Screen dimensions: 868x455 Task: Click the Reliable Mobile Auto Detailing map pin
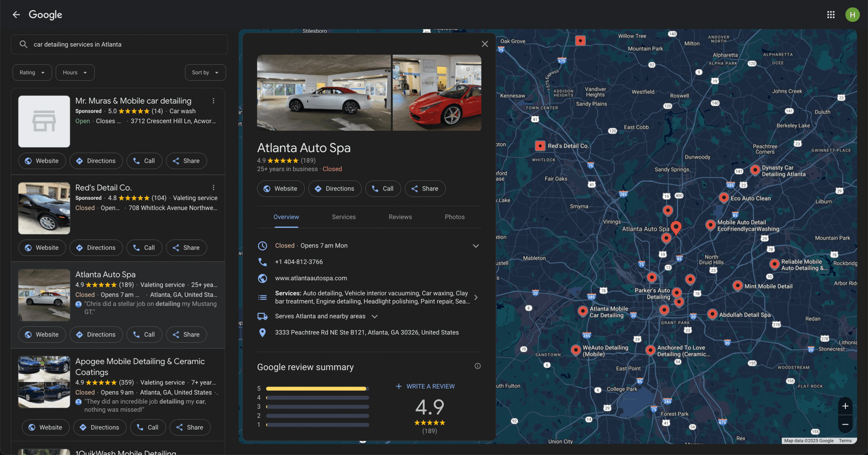coord(774,264)
